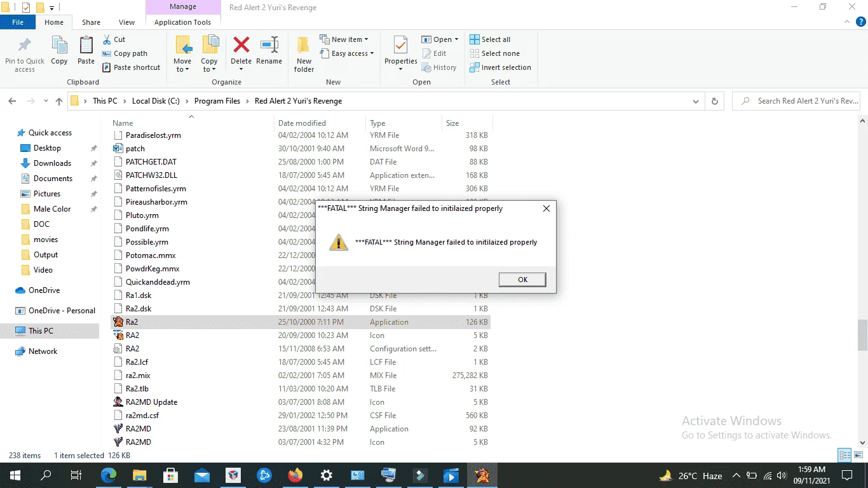This screenshot has height=488, width=868.
Task: Open Firefox from the taskbar
Action: [x=295, y=475]
